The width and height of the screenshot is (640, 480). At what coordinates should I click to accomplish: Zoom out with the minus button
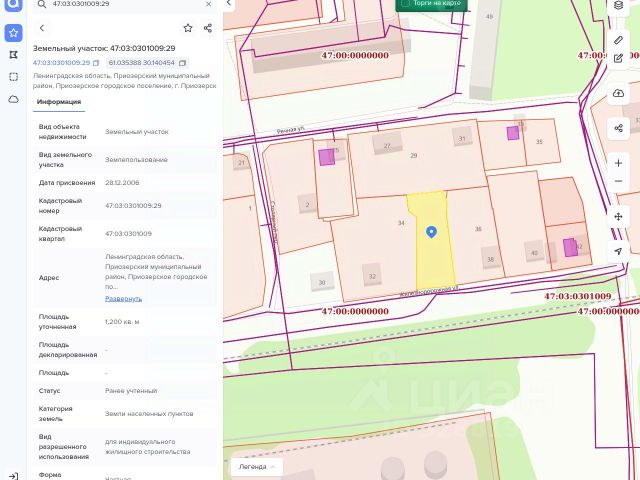click(x=618, y=181)
